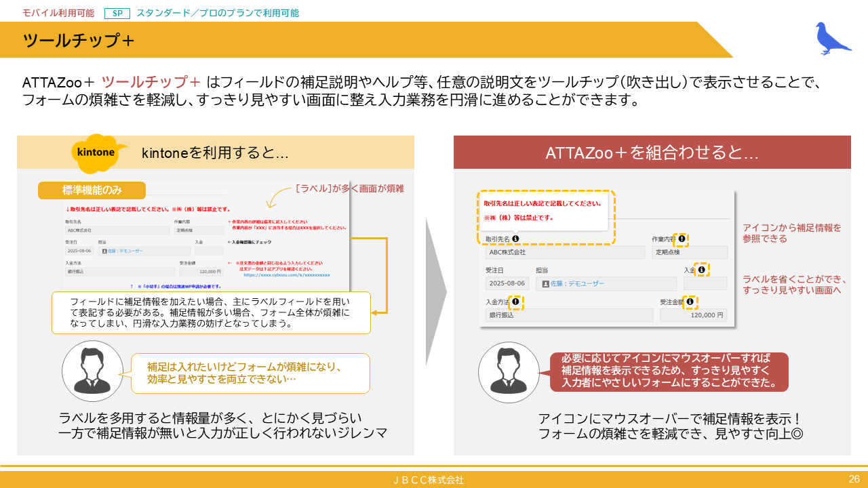The height and width of the screenshot is (488, 868).
Task: Open the cybozu.com URL link
Action: coord(286,275)
